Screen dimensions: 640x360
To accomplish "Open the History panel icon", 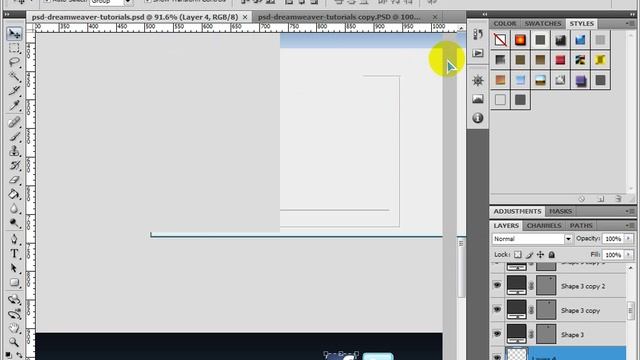I will point(478,34).
